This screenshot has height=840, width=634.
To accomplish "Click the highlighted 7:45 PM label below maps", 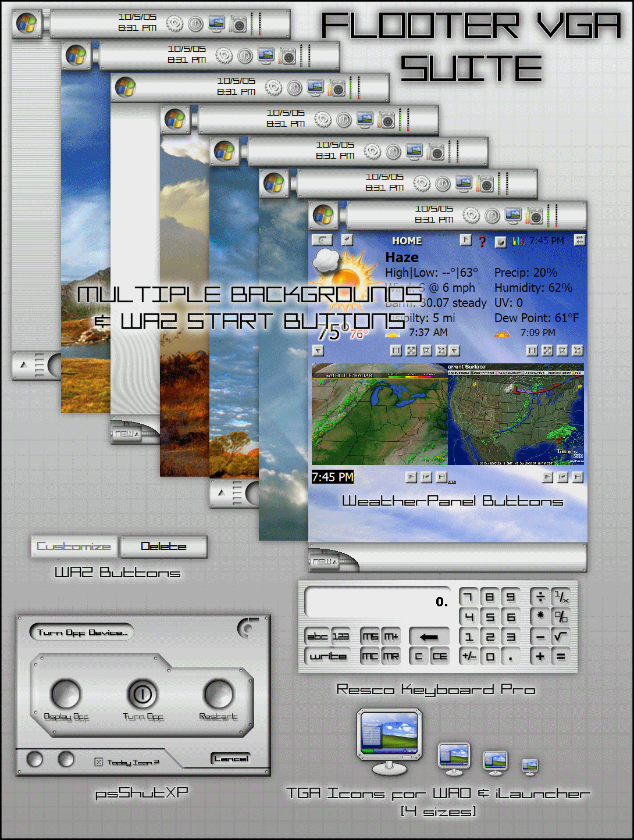I will click(x=333, y=477).
